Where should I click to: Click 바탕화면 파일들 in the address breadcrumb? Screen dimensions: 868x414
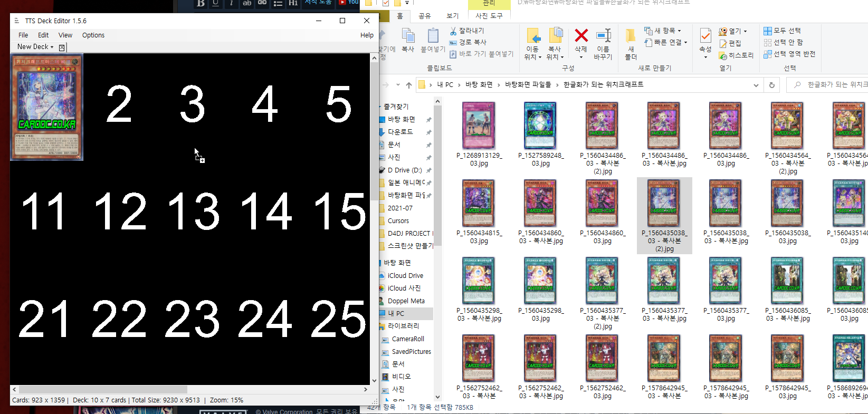[528, 84]
